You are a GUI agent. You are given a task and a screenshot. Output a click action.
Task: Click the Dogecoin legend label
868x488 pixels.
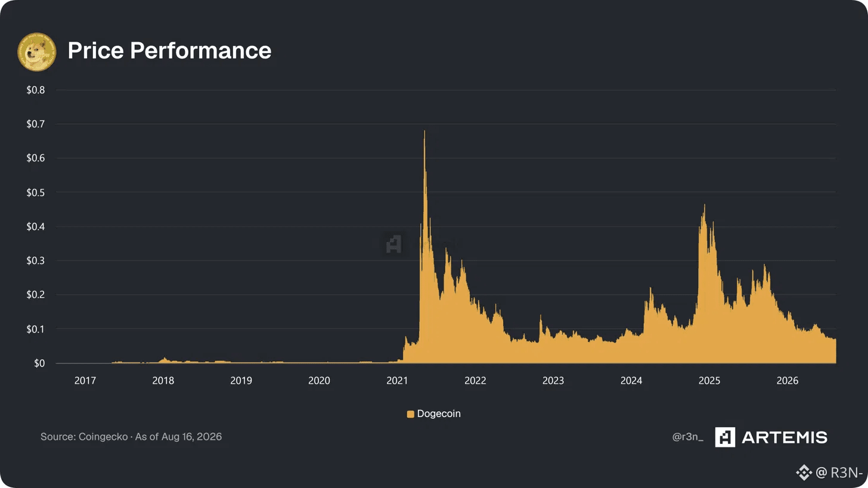(439, 414)
